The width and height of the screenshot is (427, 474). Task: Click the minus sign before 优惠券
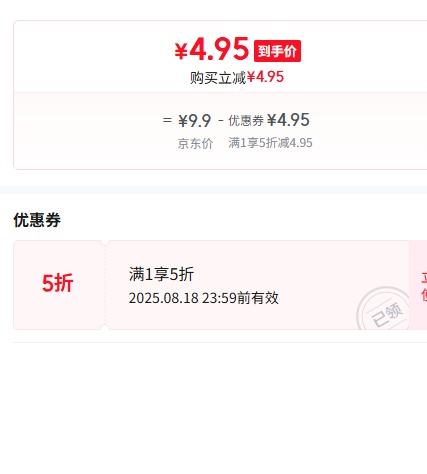click(221, 120)
